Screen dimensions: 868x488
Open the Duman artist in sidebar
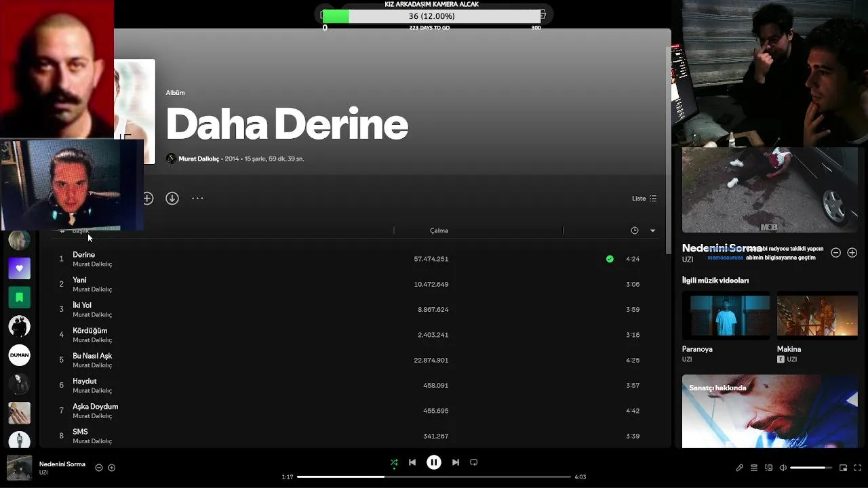(x=19, y=354)
